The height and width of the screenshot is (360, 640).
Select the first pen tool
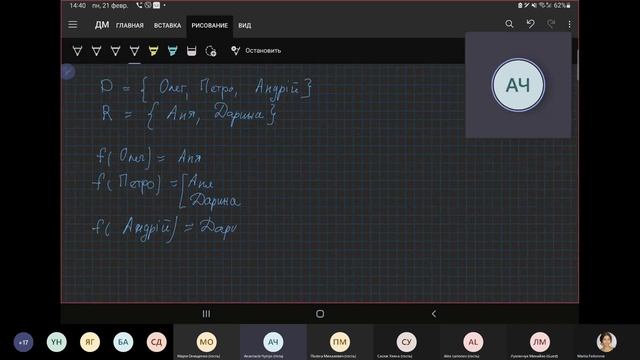[x=77, y=51]
